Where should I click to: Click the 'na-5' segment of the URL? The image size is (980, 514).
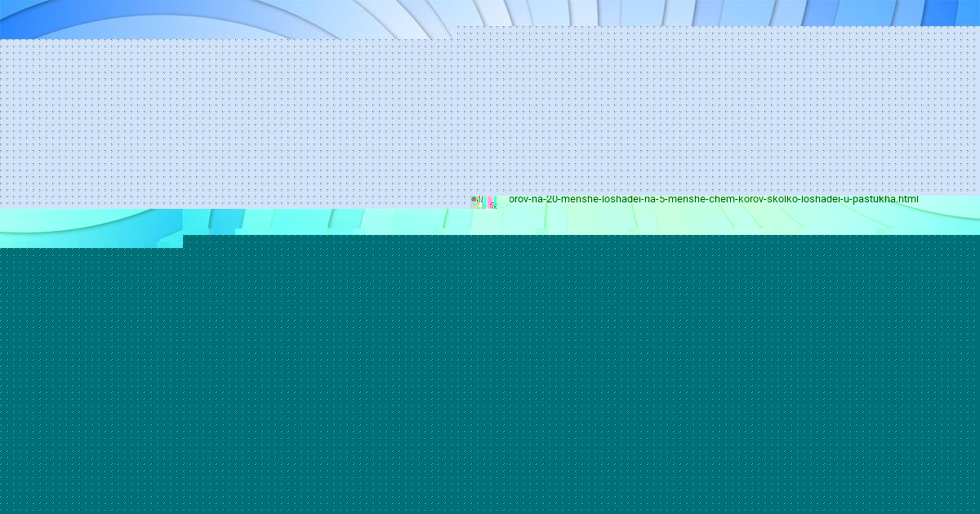[x=656, y=199]
